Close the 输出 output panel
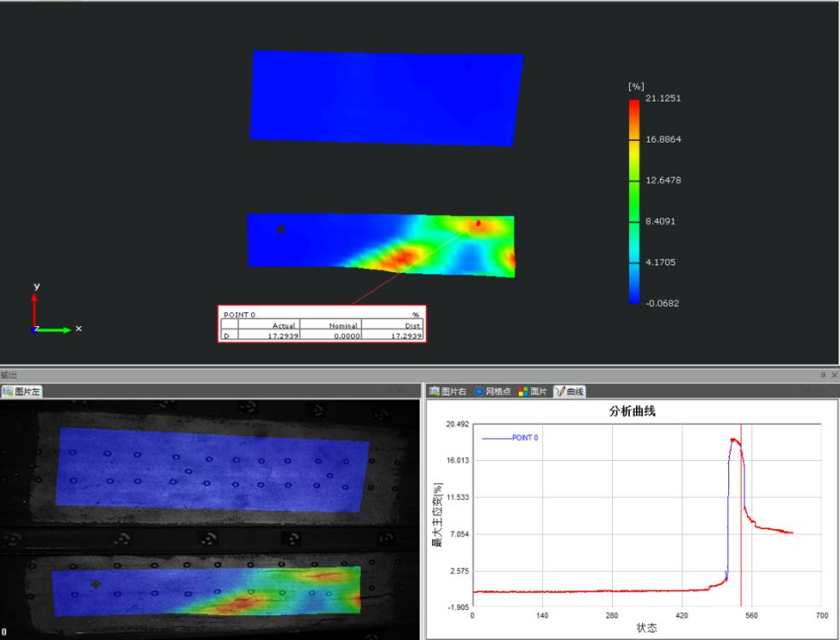The height and width of the screenshot is (640, 840). [x=835, y=375]
